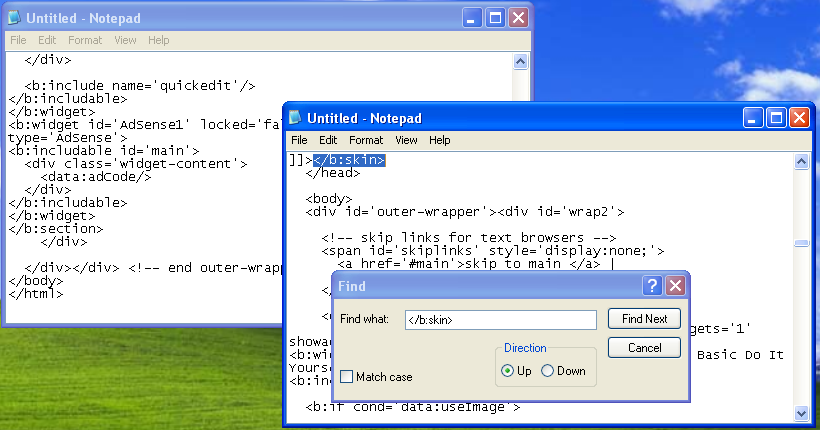Click the </b:section> line in back Notepad
The image size is (820, 430).
coord(55,229)
